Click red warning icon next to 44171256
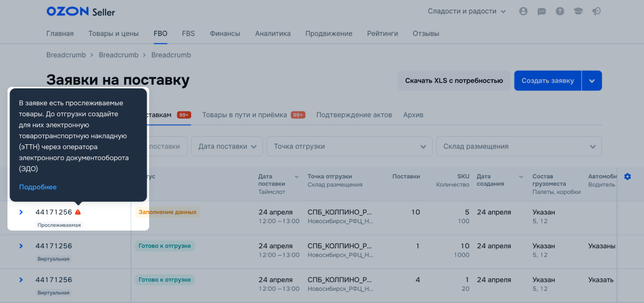 coord(78,212)
